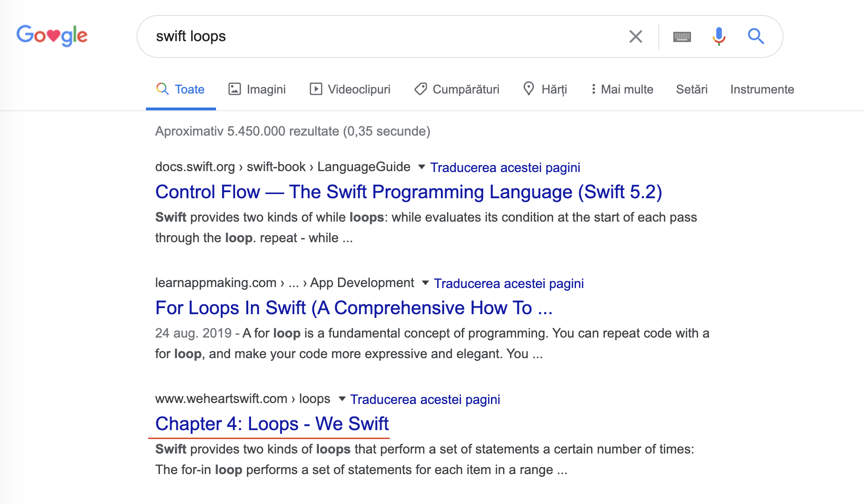Viewport: 864px width, 504px height.
Task: Open Chapter 4: Loops - We Swift link
Action: (x=272, y=424)
